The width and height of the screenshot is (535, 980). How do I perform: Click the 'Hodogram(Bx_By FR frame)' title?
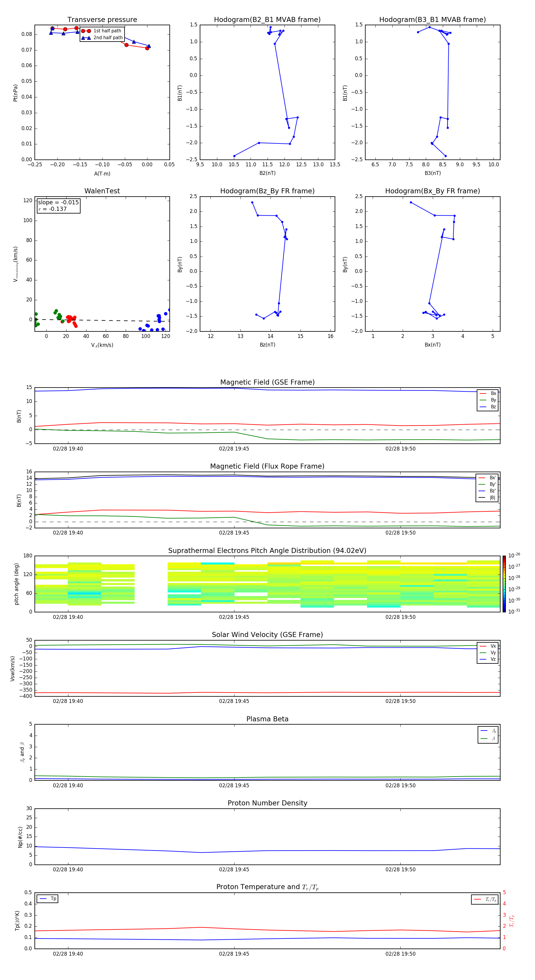tap(432, 191)
